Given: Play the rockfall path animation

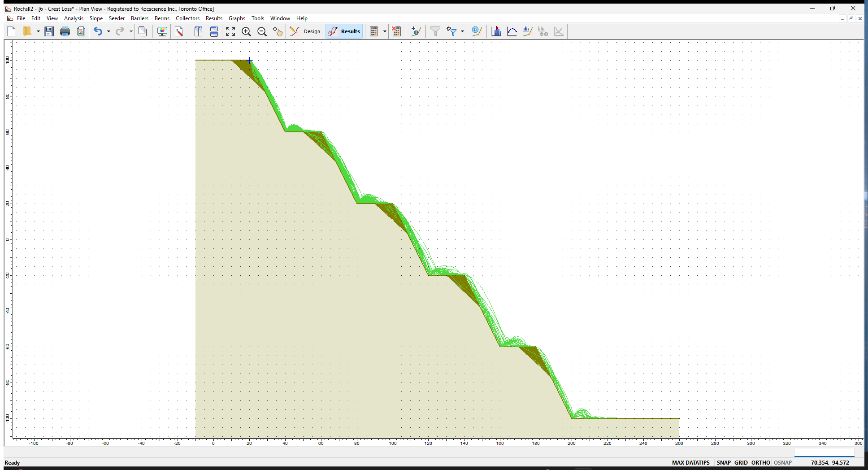Looking at the screenshot, I should pyautogui.click(x=476, y=31).
